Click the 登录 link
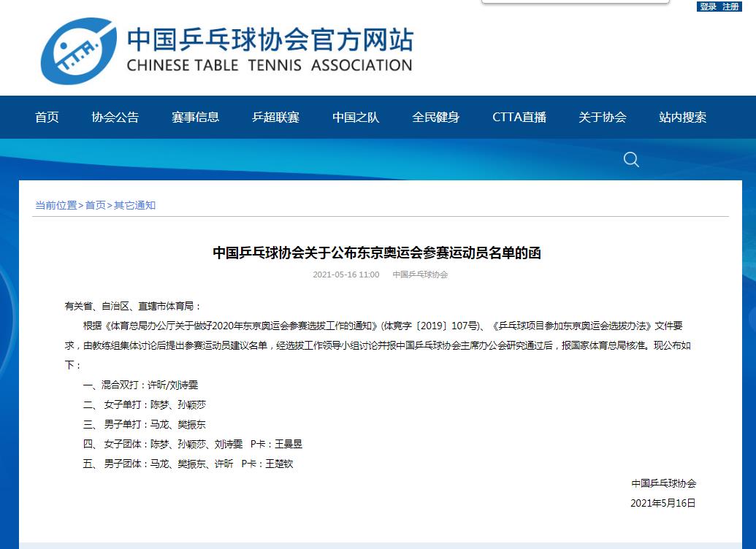This screenshot has height=549, width=756. click(709, 7)
